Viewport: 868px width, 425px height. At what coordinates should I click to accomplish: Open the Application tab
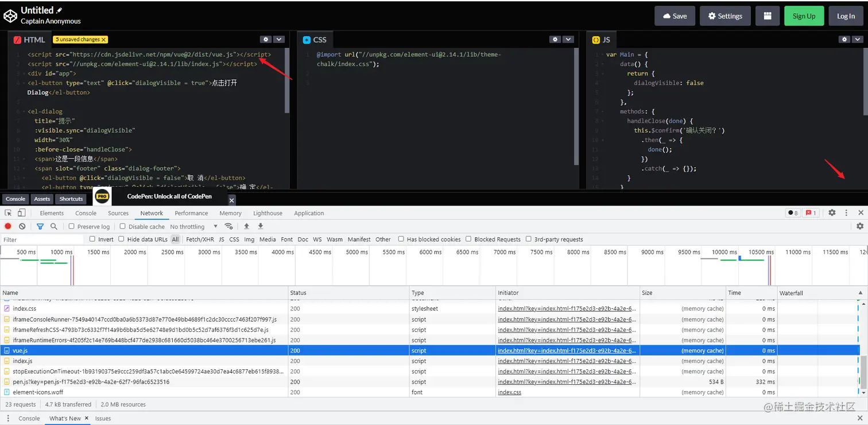[x=309, y=213]
